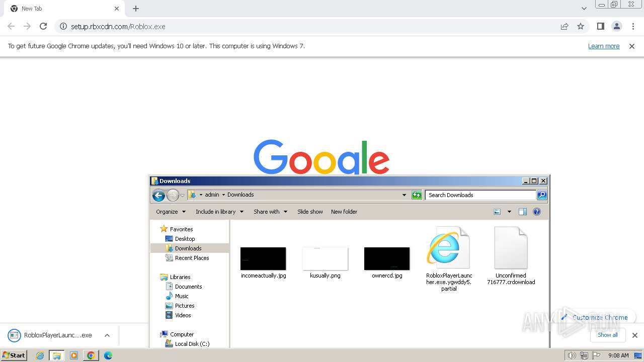The height and width of the screenshot is (362, 644).
Task: Show all downloads
Action: pyautogui.click(x=607, y=335)
